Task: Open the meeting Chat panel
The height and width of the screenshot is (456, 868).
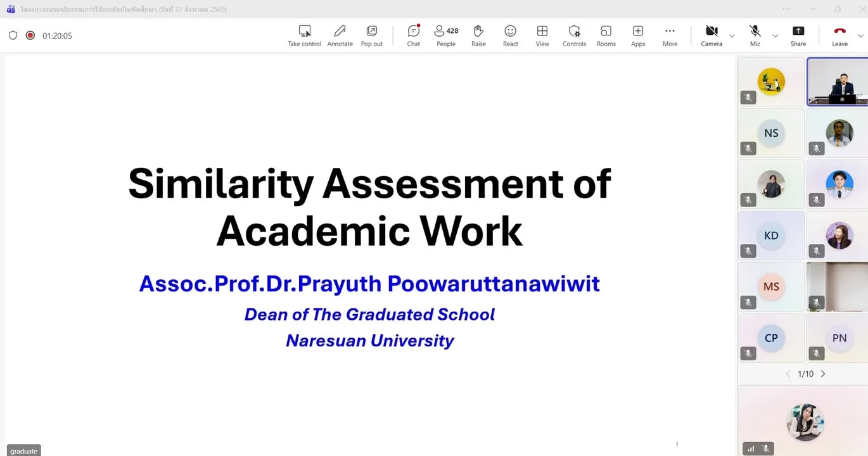Action: click(414, 35)
